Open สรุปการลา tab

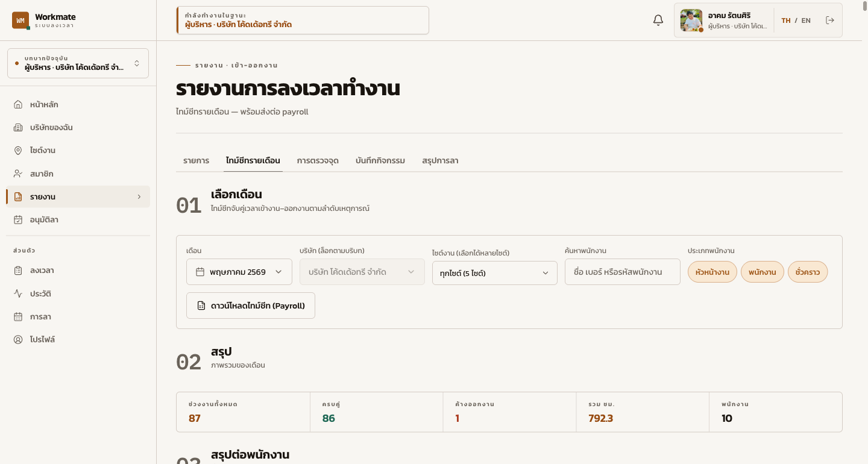click(x=440, y=161)
